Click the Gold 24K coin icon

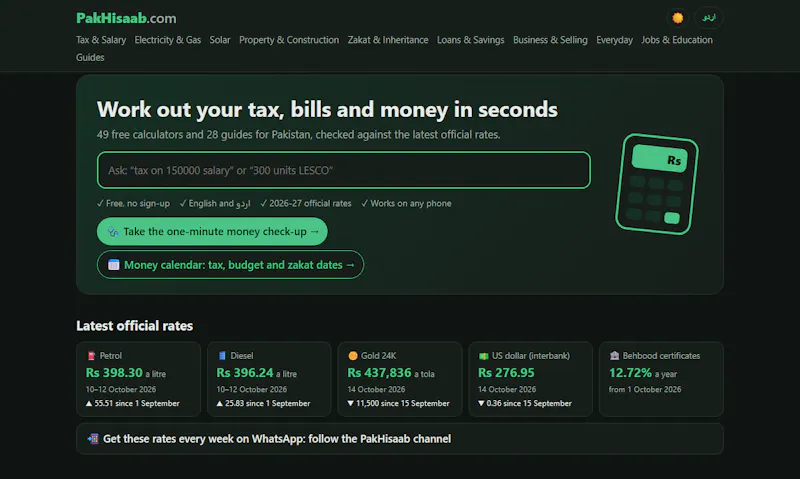click(x=353, y=356)
